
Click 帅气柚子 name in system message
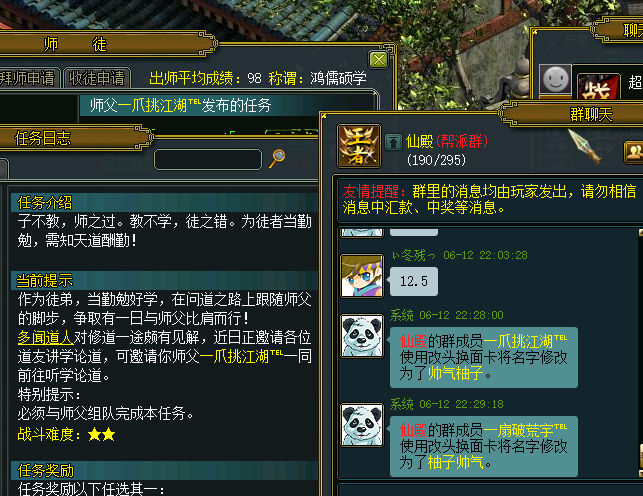(x=456, y=373)
